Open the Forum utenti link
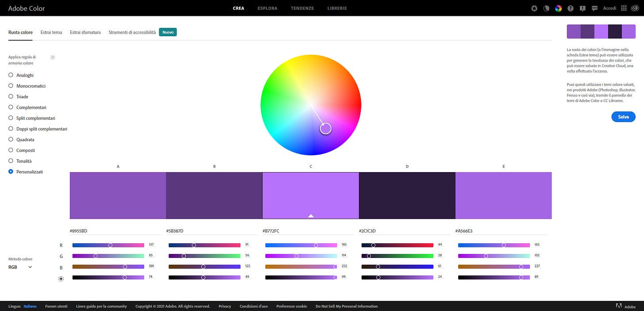Image resolution: width=644 pixels, height=311 pixels. (56, 306)
